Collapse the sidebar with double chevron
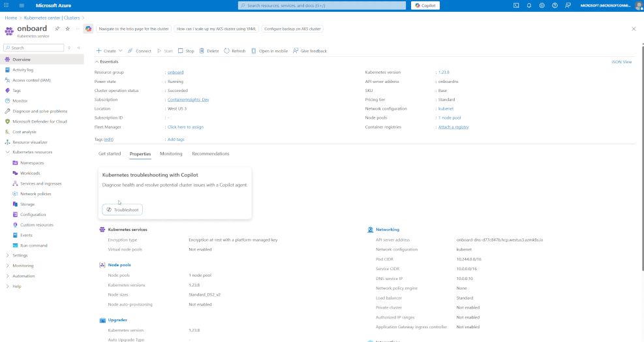This screenshot has width=644, height=342. coord(79,48)
